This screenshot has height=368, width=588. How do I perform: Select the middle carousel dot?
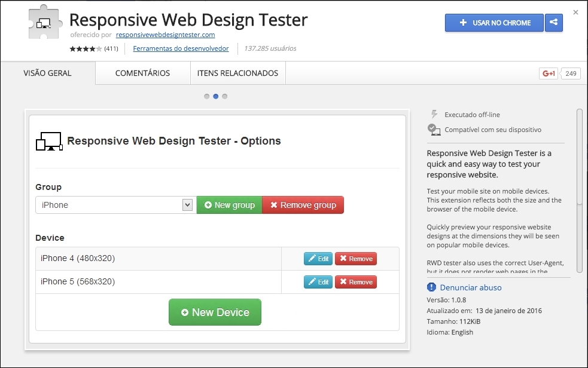(x=216, y=96)
